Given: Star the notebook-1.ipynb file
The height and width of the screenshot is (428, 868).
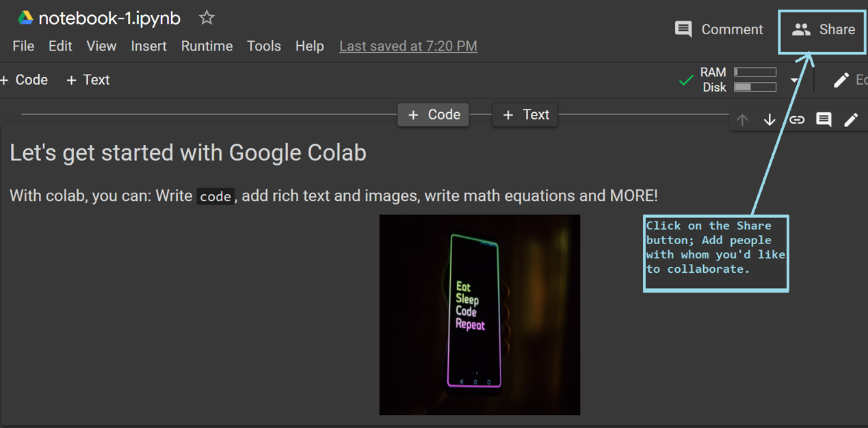Looking at the screenshot, I should [x=206, y=18].
